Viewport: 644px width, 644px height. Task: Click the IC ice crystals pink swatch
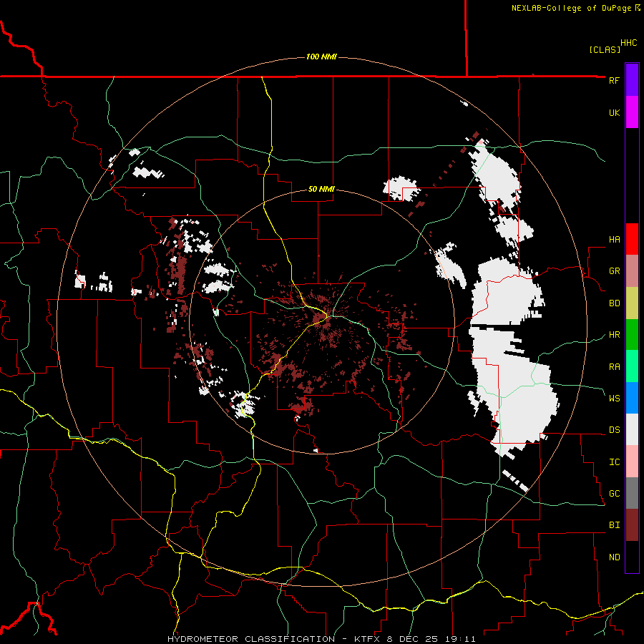[x=632, y=462]
